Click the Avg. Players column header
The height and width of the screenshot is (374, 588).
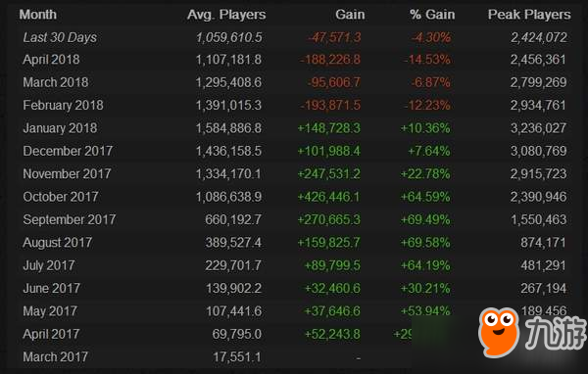pyautogui.click(x=226, y=15)
